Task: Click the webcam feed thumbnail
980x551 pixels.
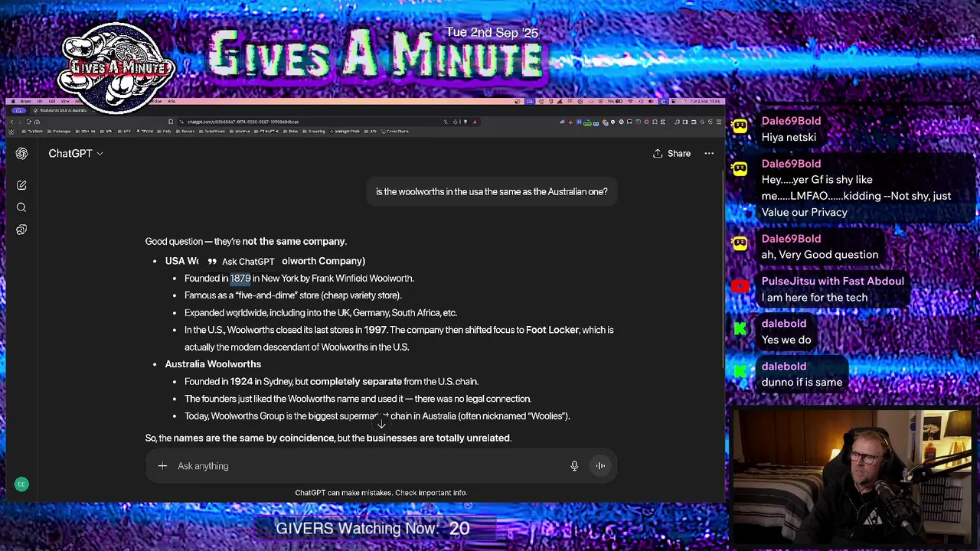Action: (852, 475)
